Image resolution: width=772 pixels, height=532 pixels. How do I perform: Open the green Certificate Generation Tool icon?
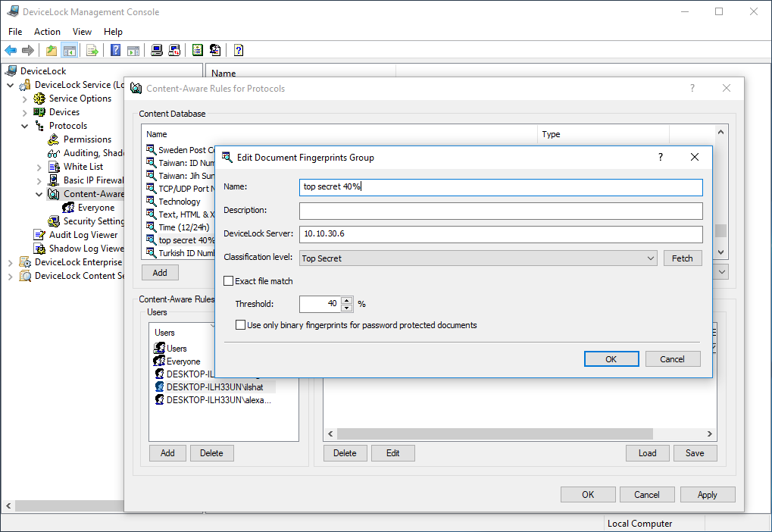point(198,50)
